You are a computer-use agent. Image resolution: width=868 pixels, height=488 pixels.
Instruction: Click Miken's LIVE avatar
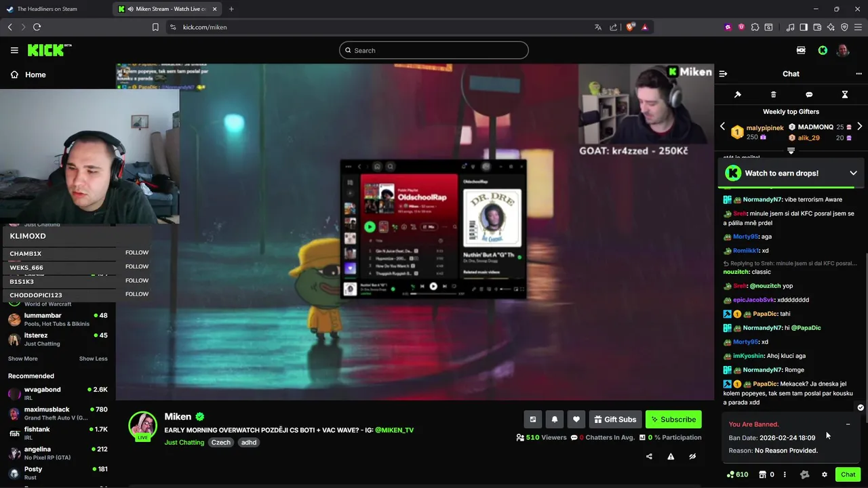[x=142, y=426]
